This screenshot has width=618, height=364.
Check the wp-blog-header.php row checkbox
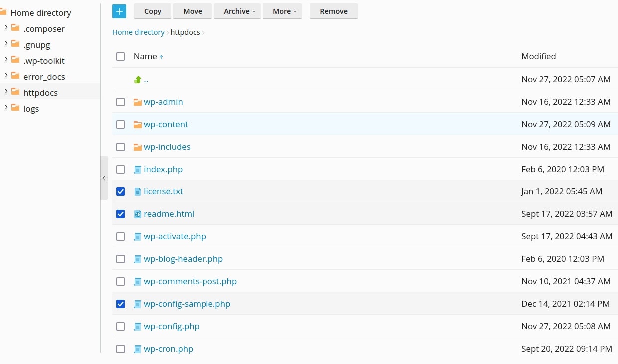pos(120,259)
